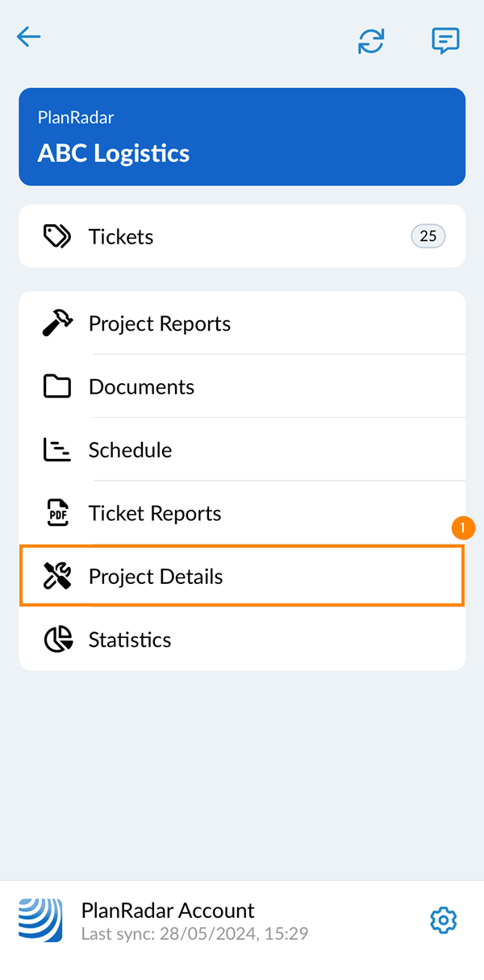Image resolution: width=484 pixels, height=980 pixels.
Task: Tap the Statistics pie chart icon
Action: tap(56, 640)
